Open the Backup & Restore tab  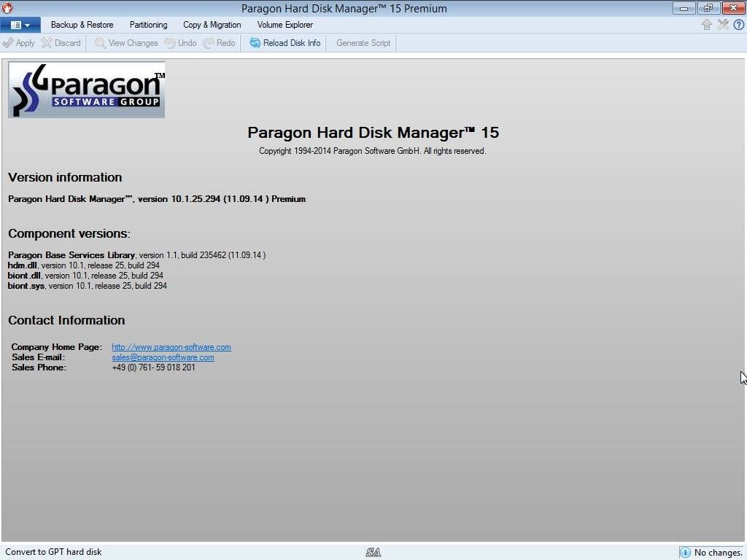(x=82, y=25)
